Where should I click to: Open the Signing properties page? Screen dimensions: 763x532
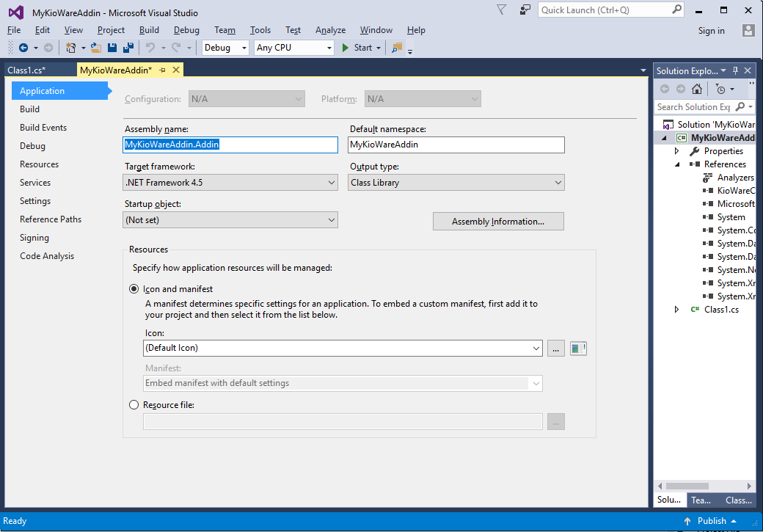pyautogui.click(x=34, y=238)
